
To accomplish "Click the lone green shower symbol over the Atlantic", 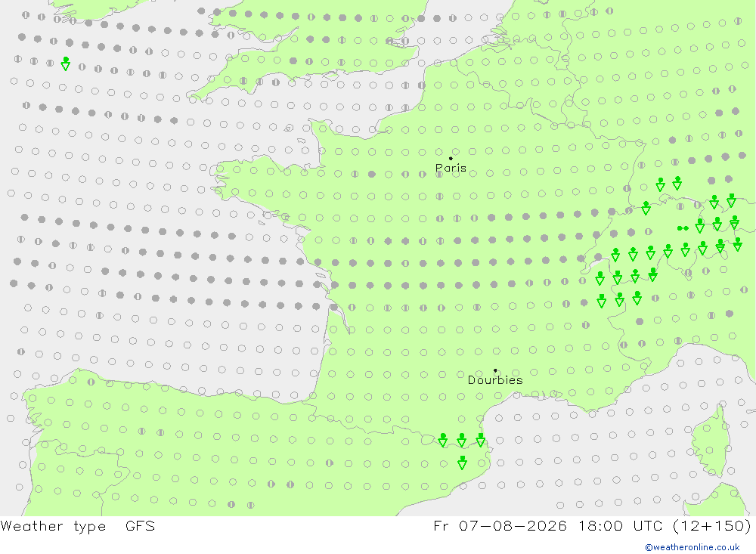I will point(66,63).
